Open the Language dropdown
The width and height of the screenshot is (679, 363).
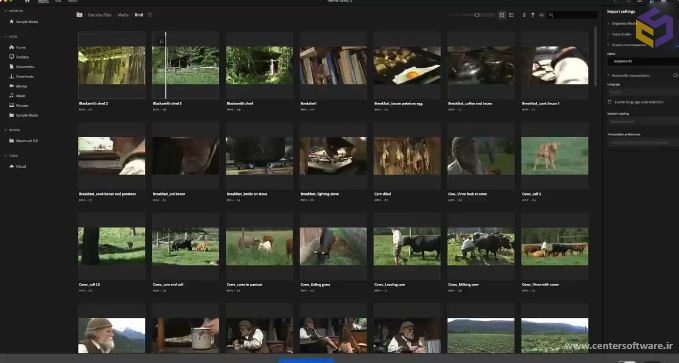point(643,91)
